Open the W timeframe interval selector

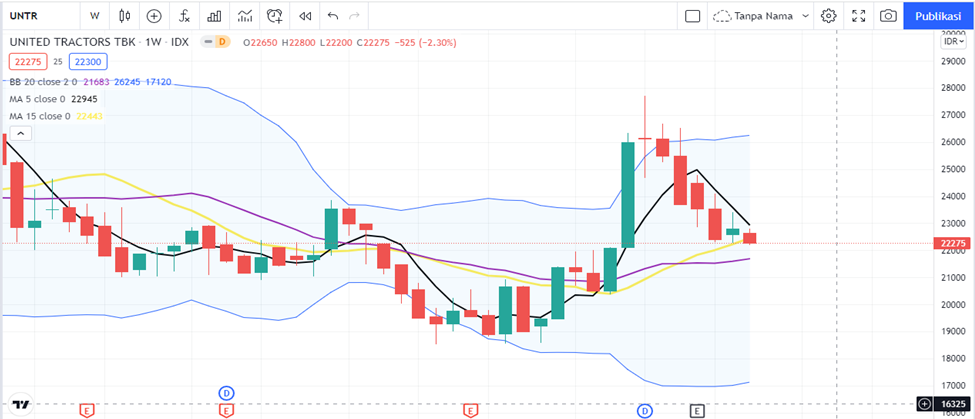tap(95, 16)
